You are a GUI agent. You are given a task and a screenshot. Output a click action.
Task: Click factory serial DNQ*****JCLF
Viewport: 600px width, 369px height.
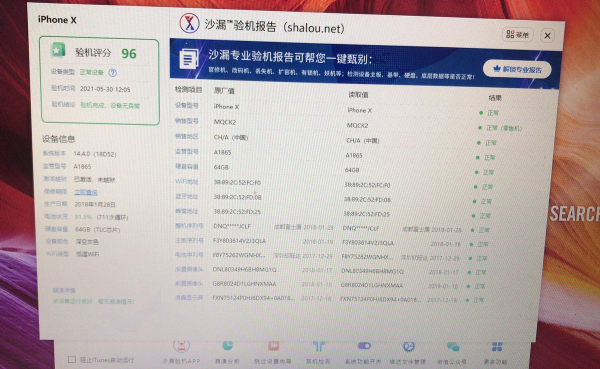[232, 226]
